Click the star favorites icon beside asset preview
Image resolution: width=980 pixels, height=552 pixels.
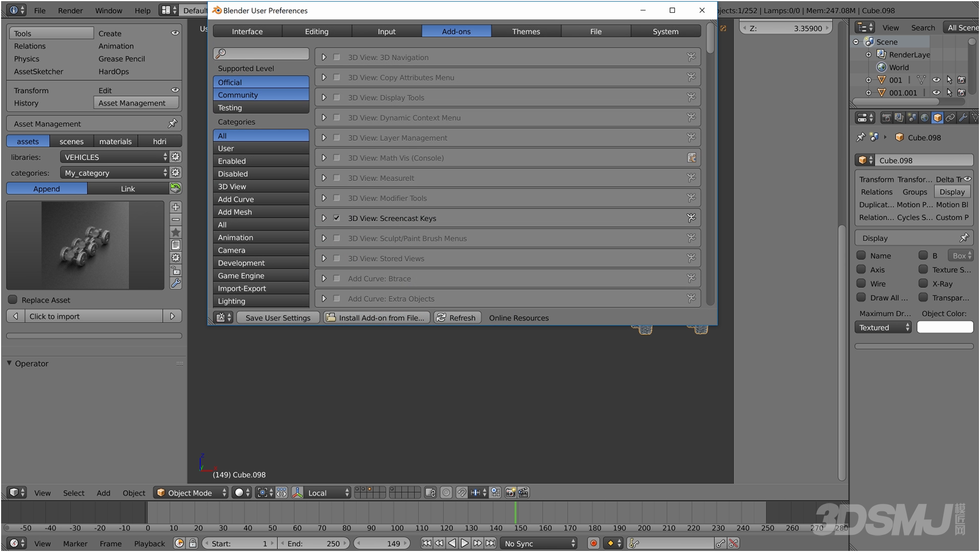175,232
